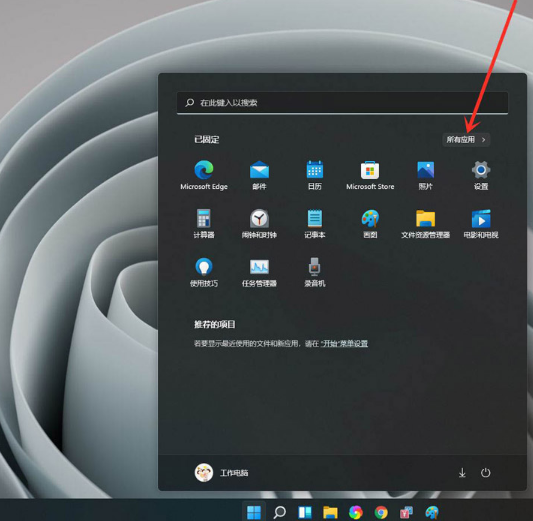Open the Calendar (日历) app

pos(315,175)
